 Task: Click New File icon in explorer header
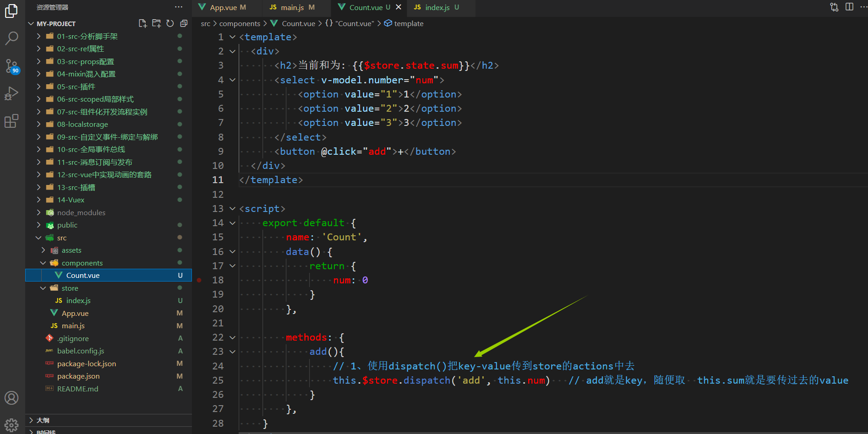[142, 23]
